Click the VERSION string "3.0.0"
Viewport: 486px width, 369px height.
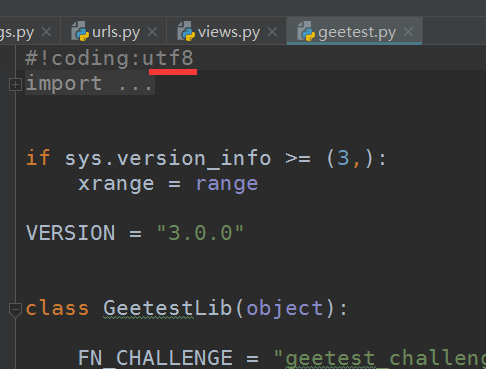(200, 233)
